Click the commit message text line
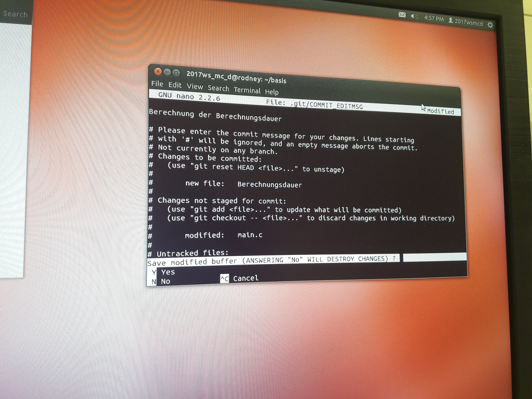The width and height of the screenshot is (532, 399). click(215, 116)
